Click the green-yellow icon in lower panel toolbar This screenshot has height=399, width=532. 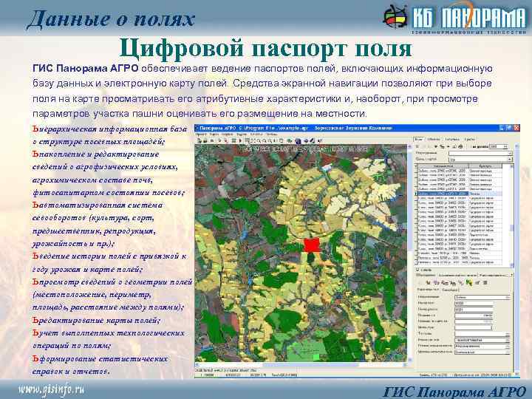[469, 282]
